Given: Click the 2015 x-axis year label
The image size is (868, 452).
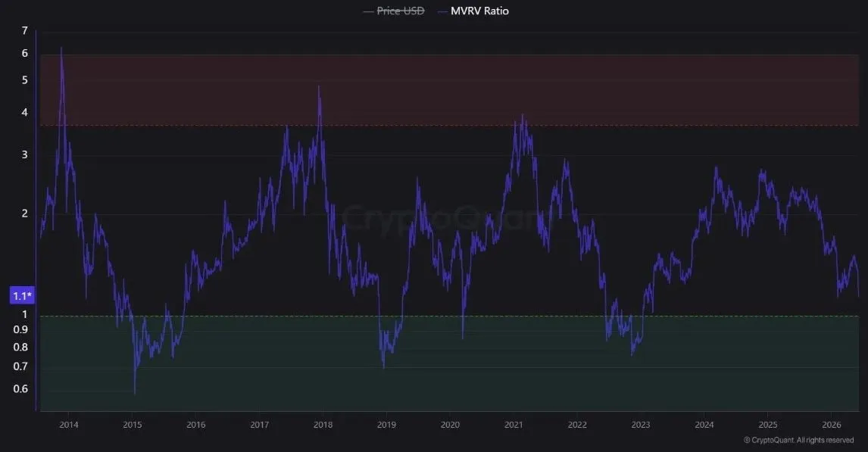Looking at the screenshot, I should click(x=133, y=425).
